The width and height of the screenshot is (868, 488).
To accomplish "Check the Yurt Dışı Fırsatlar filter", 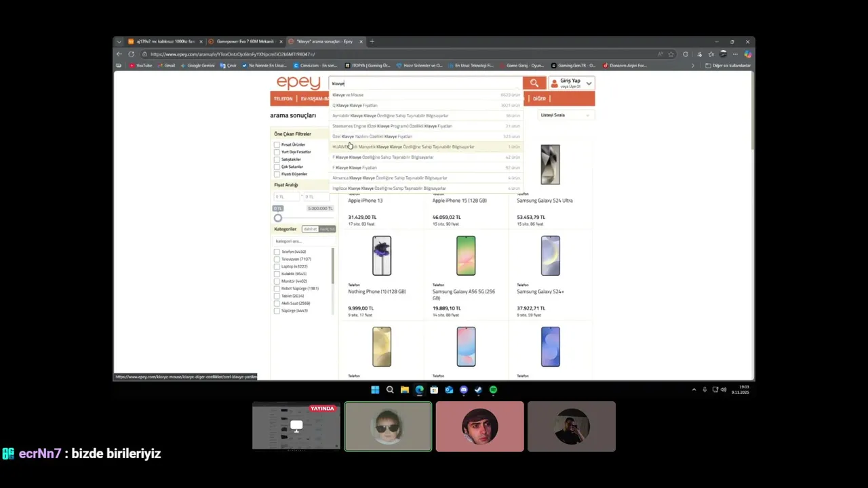I will click(x=277, y=152).
